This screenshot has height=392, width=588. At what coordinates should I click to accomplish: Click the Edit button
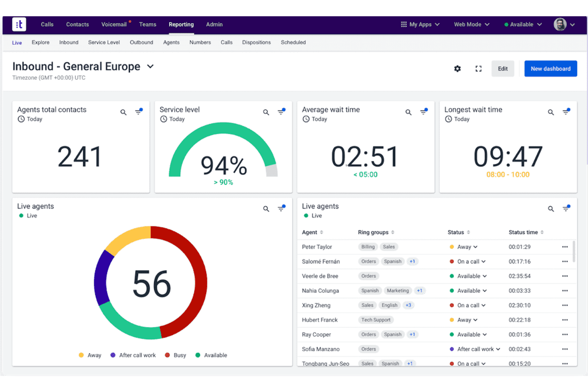[503, 69]
